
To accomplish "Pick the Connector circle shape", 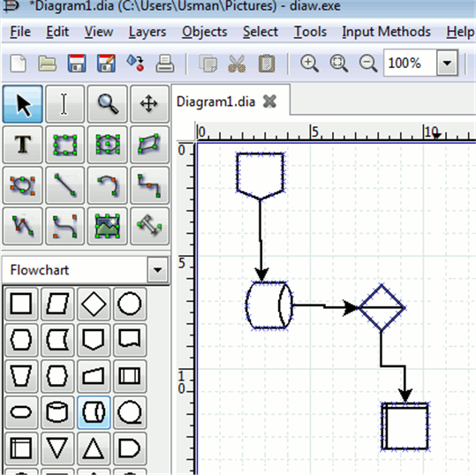I will pos(130,304).
